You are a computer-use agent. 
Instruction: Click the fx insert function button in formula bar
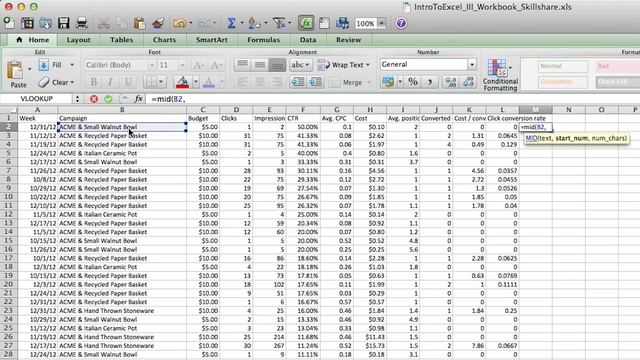click(x=139, y=99)
